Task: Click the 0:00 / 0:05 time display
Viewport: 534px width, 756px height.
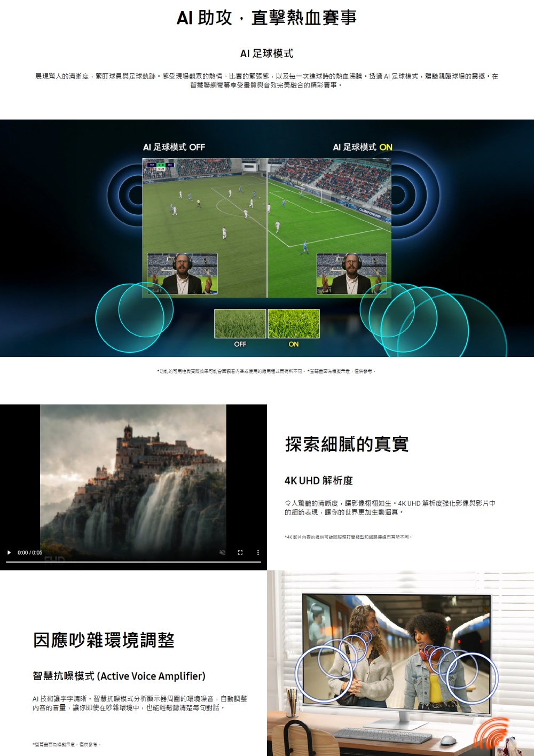Action: 30,552
